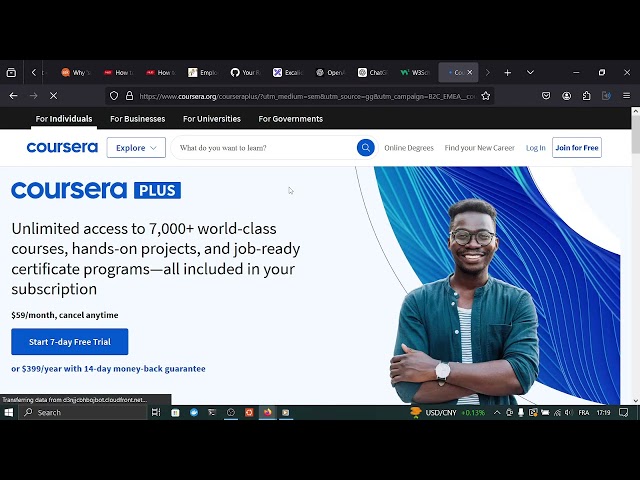Click the page vertical scrollbar thumb
Screen dimensions: 640x480
coord(636,135)
